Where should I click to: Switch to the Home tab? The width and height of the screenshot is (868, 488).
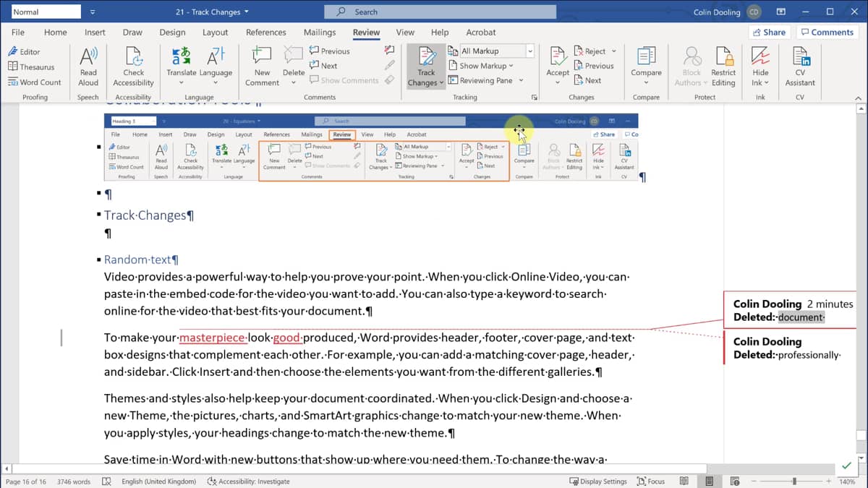coord(56,33)
